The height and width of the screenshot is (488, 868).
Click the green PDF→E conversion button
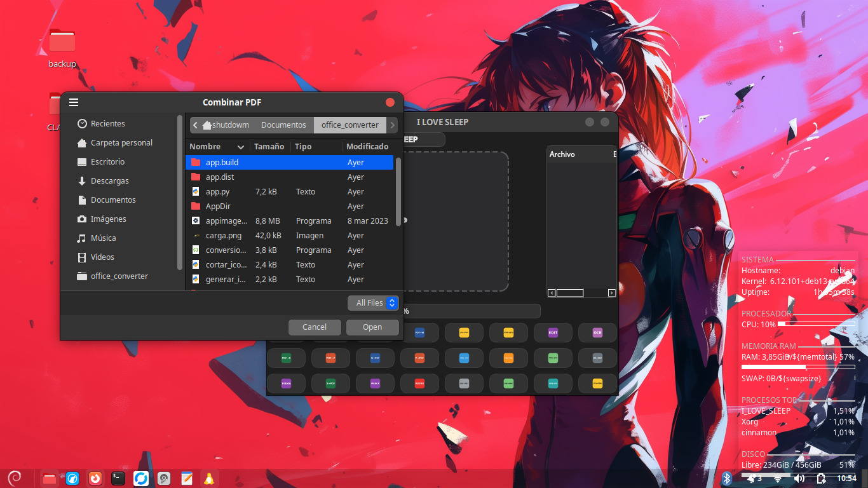286,358
